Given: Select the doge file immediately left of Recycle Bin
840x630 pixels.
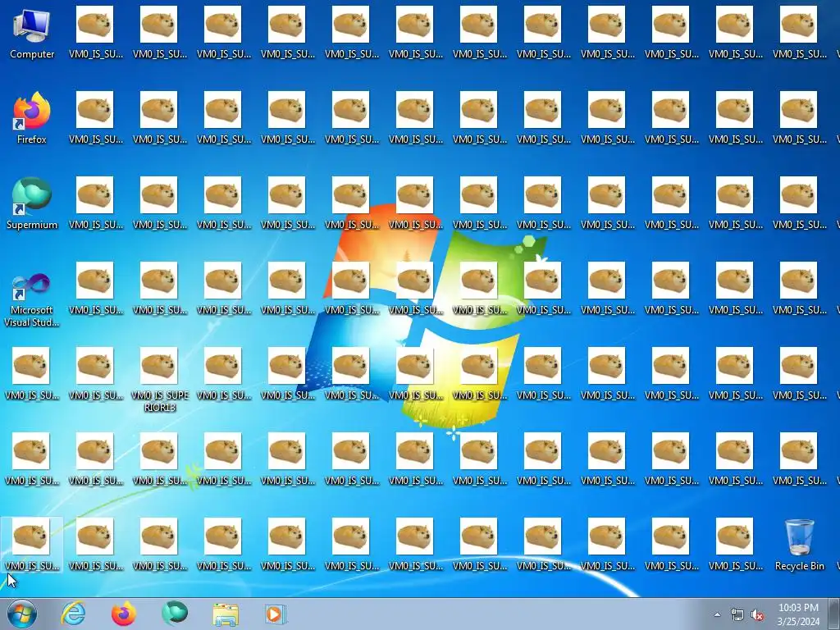Looking at the screenshot, I should (735, 545).
